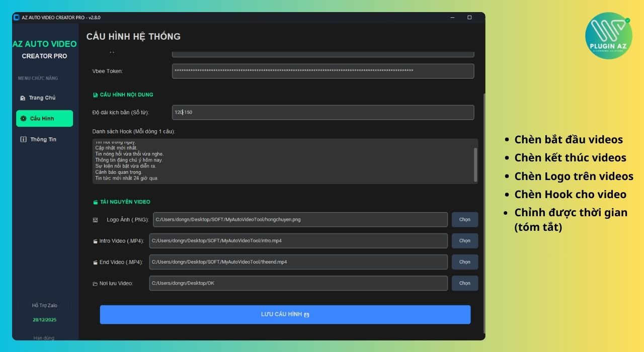
Task: Click the gear icon on Cấu Hình
Action: pyautogui.click(x=23, y=118)
